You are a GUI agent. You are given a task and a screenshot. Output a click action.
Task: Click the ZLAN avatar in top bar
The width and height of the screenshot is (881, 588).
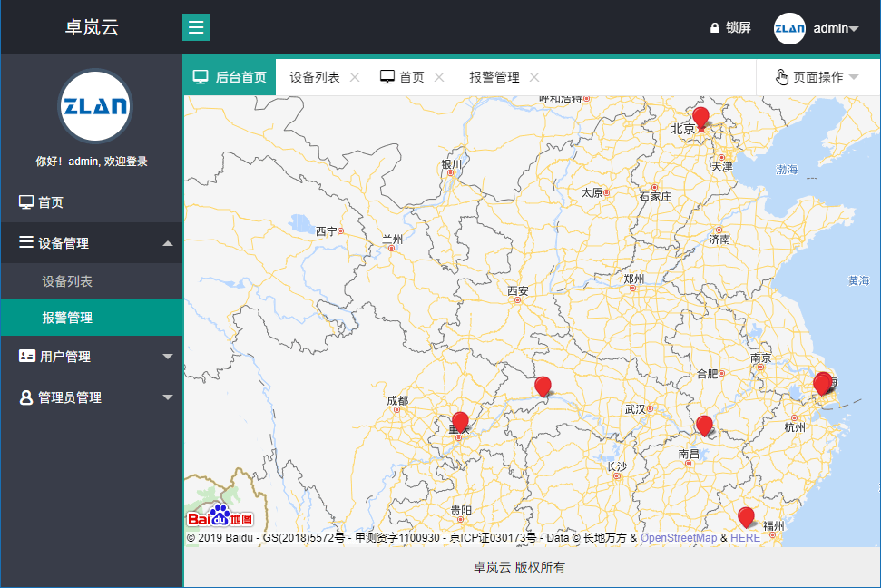pyautogui.click(x=789, y=28)
